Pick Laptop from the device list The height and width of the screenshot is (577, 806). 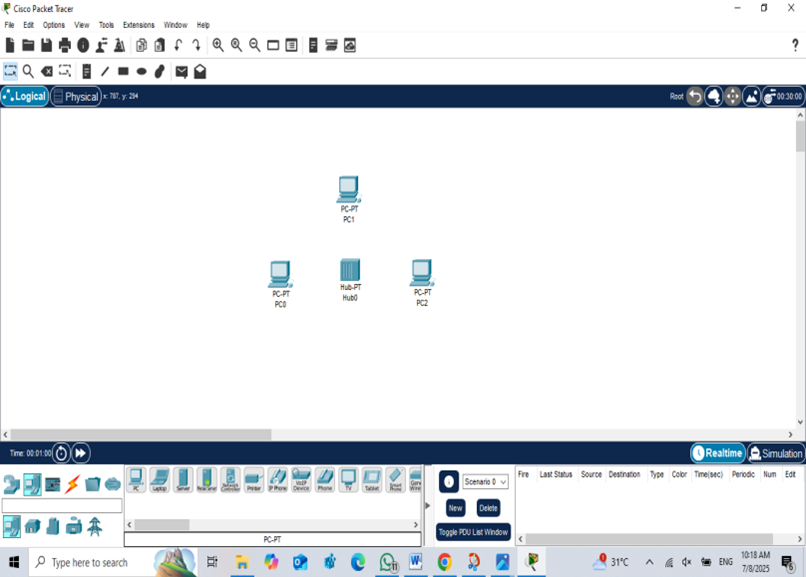point(160,480)
